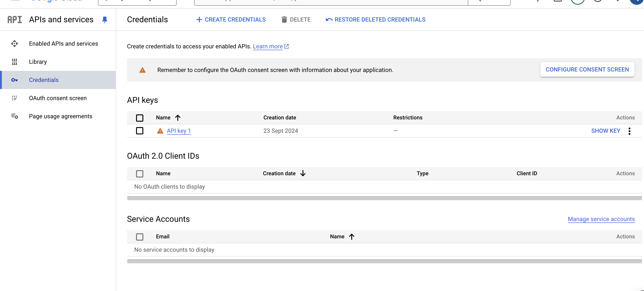Click the OAuth consent screen icon
644x291 pixels.
(15, 98)
